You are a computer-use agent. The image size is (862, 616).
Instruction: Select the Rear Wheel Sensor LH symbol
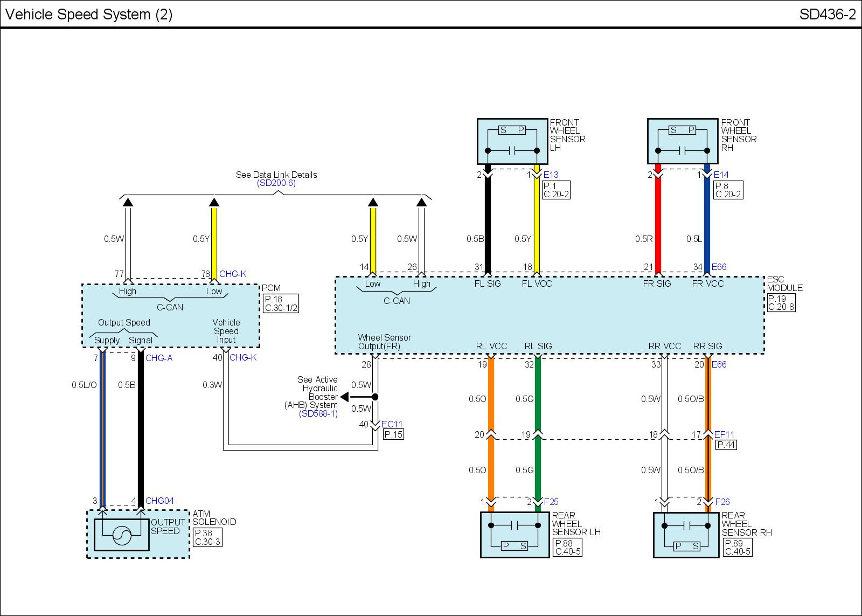(x=515, y=535)
